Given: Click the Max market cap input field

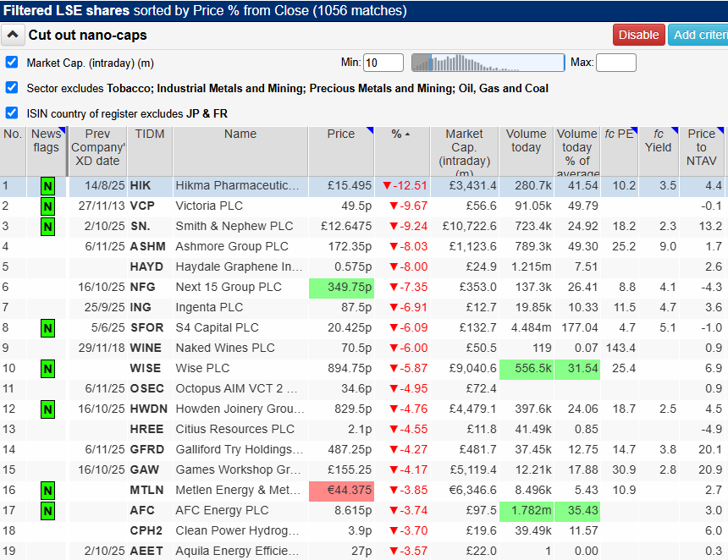Looking at the screenshot, I should 616,63.
